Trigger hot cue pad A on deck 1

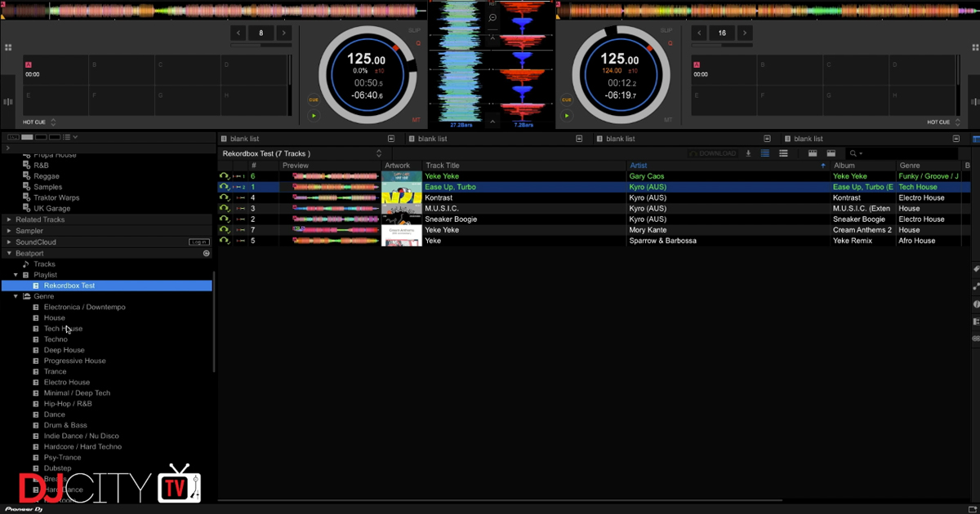click(x=54, y=70)
